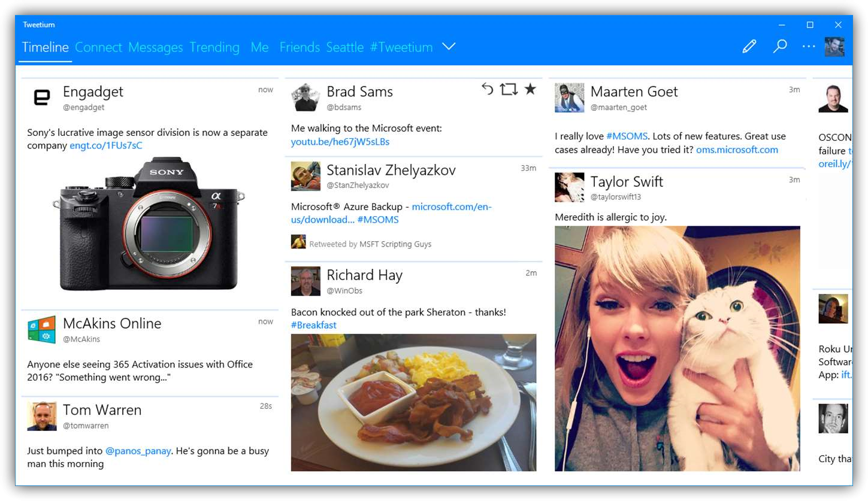
Task: Open the more options ellipsis menu
Action: pyautogui.click(x=809, y=47)
